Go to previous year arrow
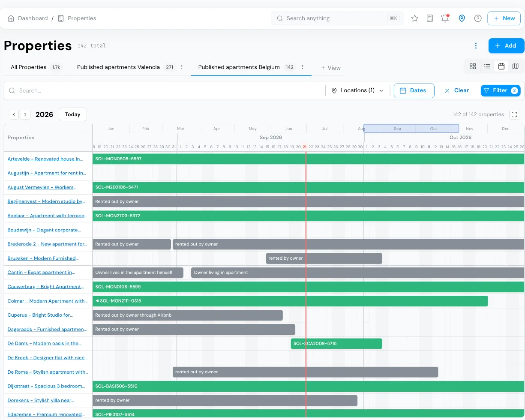Viewport: 525px width, 420px height. tap(14, 114)
